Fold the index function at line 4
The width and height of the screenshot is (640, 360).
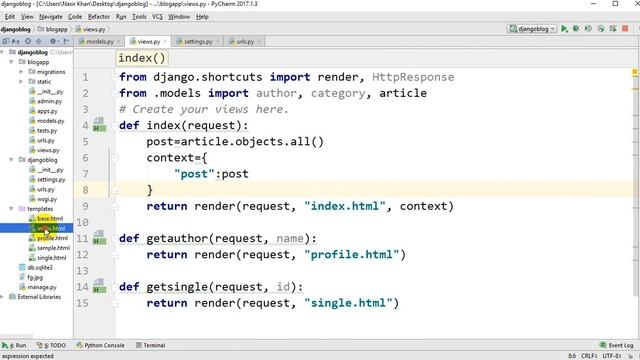(115, 125)
